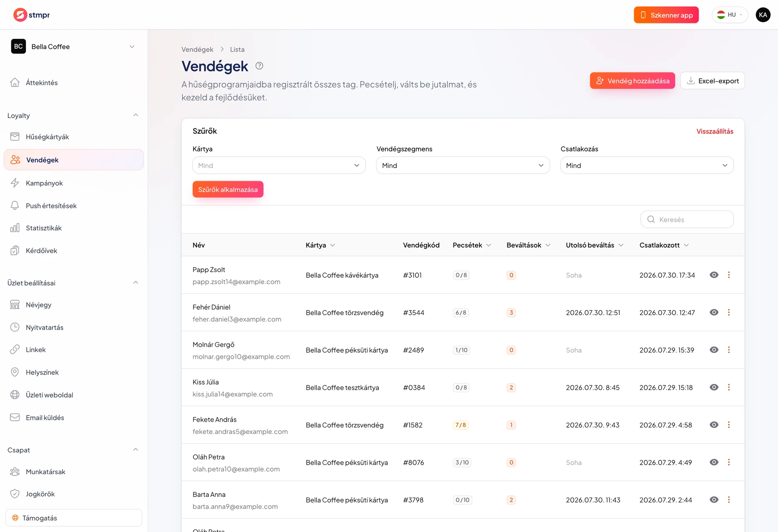The width and height of the screenshot is (778, 532).
Task: Open more options for Molnár Gergő
Action: click(729, 350)
